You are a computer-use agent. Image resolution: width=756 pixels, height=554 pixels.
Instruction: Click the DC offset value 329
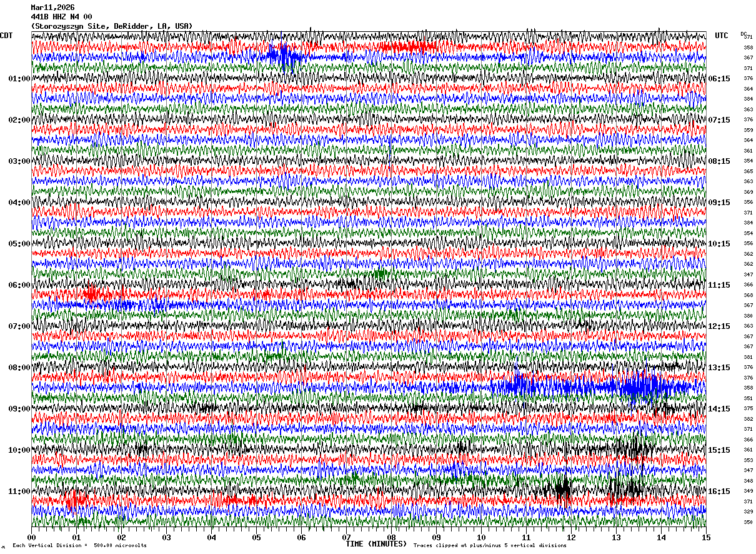coord(748,511)
